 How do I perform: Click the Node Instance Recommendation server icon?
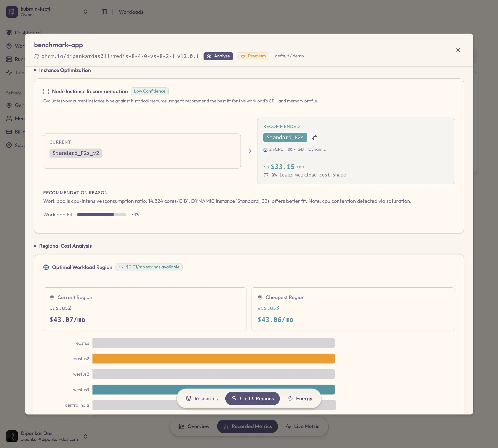(46, 92)
